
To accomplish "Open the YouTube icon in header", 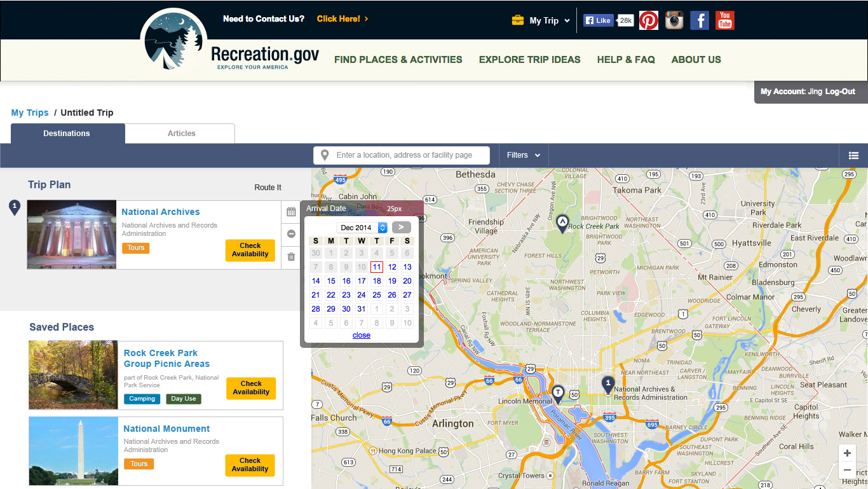I will [x=725, y=20].
